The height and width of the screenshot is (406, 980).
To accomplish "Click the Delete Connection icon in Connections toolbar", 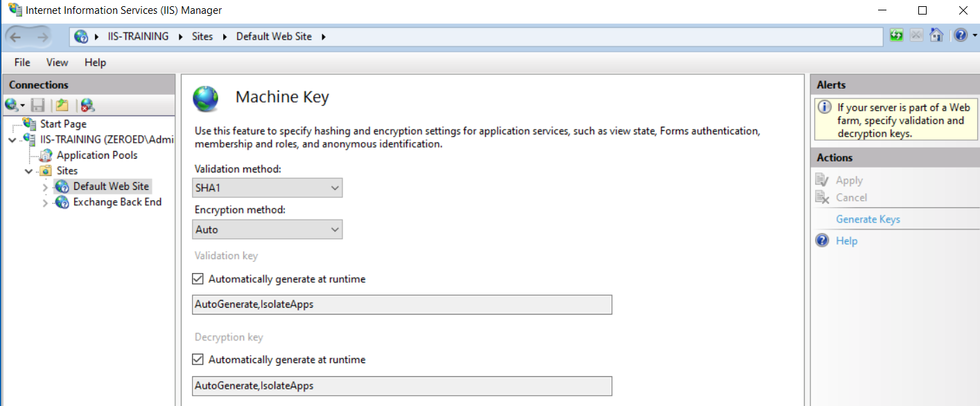I will (87, 105).
